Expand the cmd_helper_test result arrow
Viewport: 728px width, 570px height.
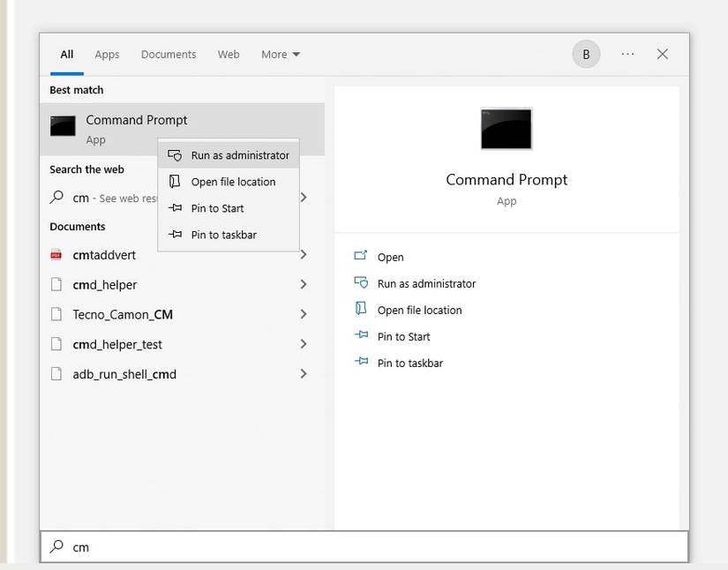pyautogui.click(x=304, y=344)
